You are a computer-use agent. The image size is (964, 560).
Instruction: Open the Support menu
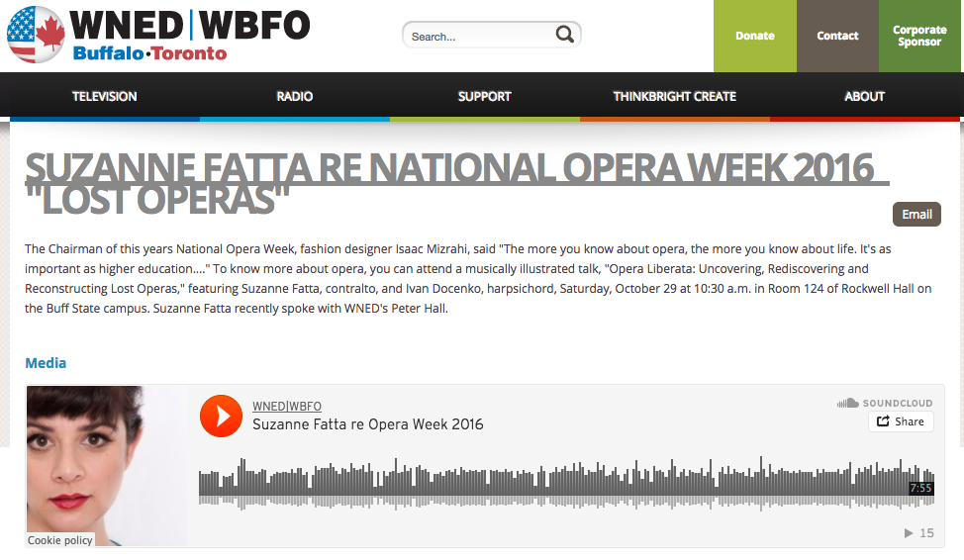tap(484, 97)
